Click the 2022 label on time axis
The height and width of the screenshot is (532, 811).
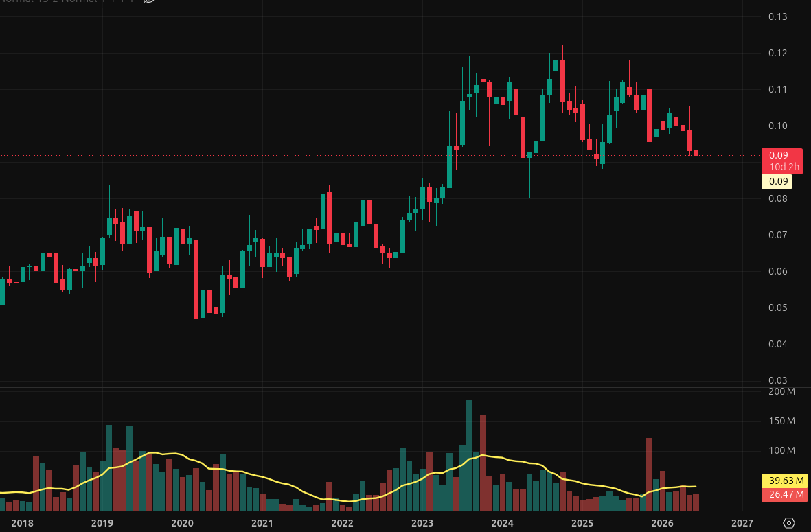click(x=343, y=523)
